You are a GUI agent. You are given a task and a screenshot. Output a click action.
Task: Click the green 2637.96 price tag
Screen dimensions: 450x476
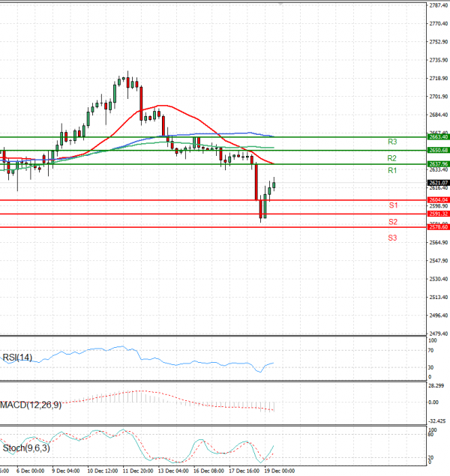point(438,163)
